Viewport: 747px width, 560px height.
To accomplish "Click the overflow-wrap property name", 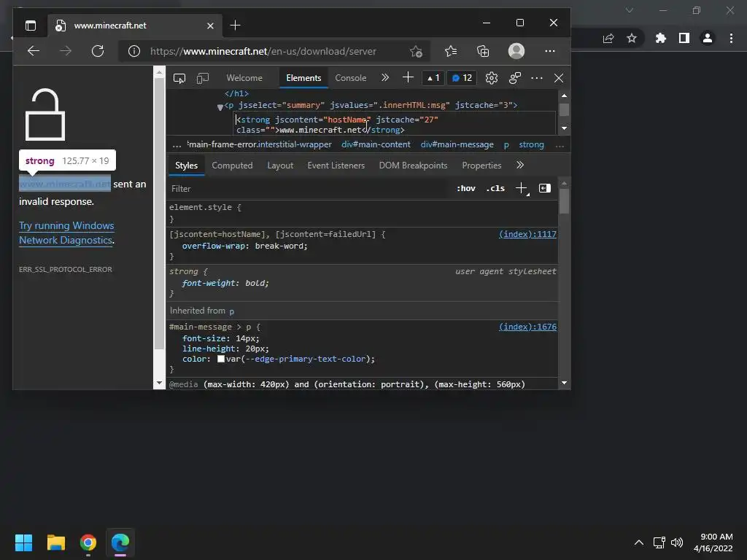I will 214,246.
